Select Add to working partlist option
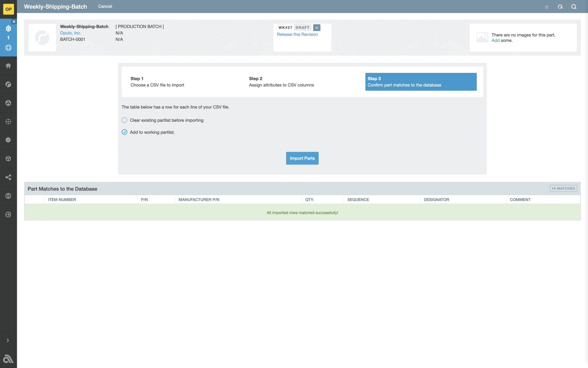The height and width of the screenshot is (368, 588). point(125,132)
